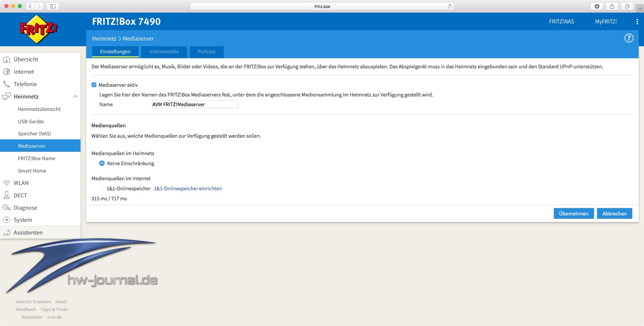Image resolution: width=644 pixels, height=326 pixels.
Task: Click the Heimnetz devices icon
Action: [6, 96]
